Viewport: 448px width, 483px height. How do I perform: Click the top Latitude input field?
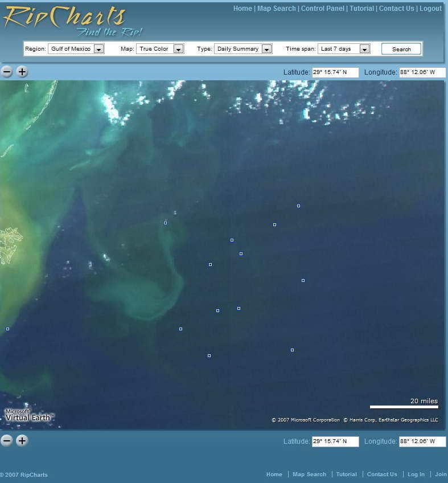click(335, 72)
